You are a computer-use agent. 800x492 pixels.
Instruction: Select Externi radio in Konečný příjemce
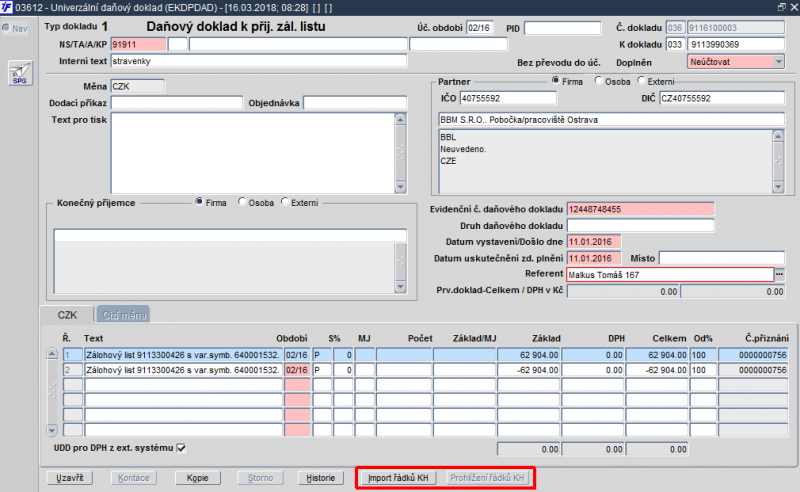pos(285,202)
